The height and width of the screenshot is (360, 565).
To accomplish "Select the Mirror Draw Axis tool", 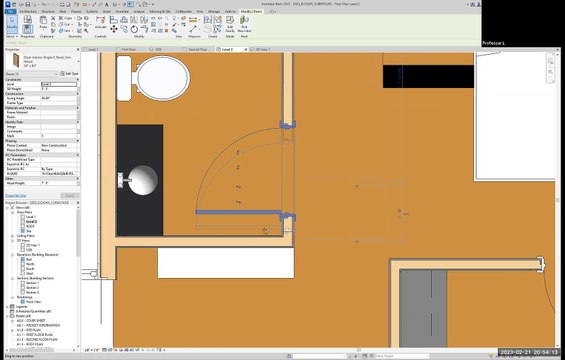I will pyautogui.click(x=144, y=20).
